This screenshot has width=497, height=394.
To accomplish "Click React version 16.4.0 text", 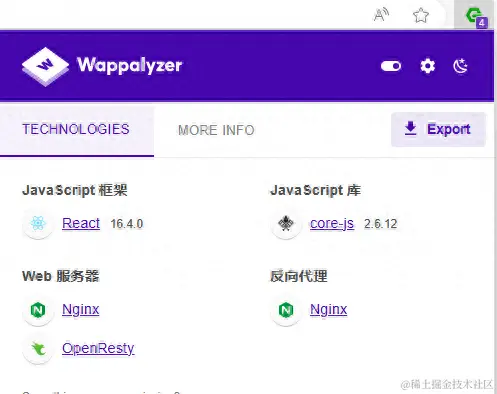I will click(127, 224).
